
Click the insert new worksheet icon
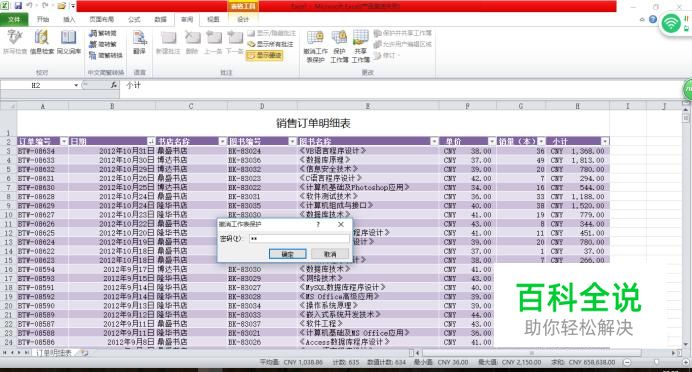pyautogui.click(x=84, y=353)
